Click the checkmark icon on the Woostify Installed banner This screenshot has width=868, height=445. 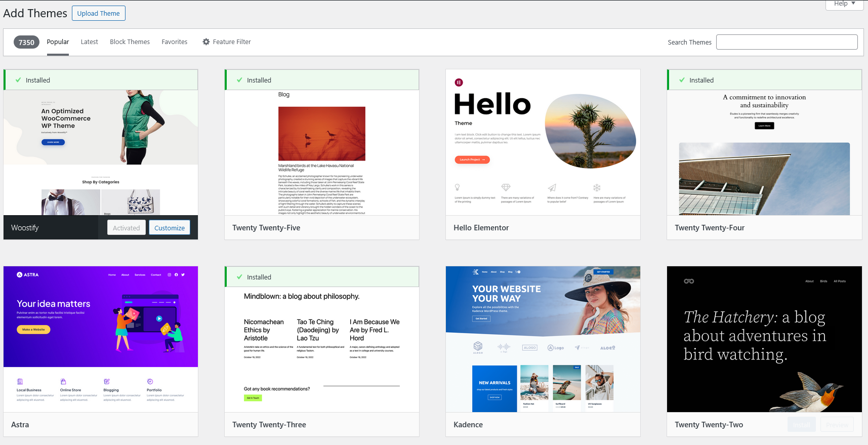coord(18,80)
